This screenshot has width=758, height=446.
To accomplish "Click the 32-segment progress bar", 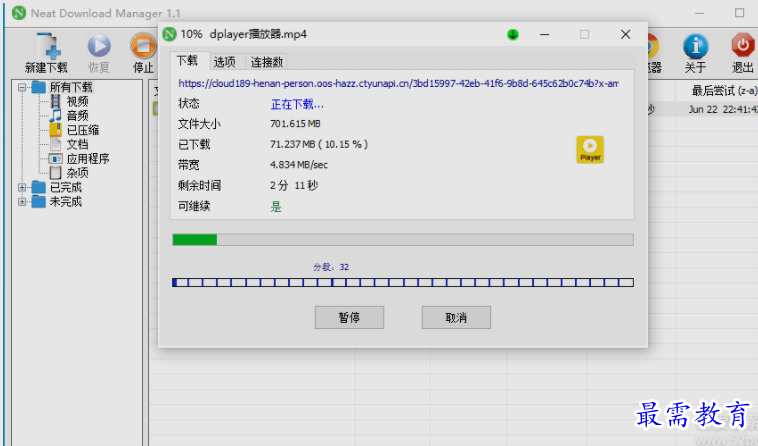I will click(403, 282).
